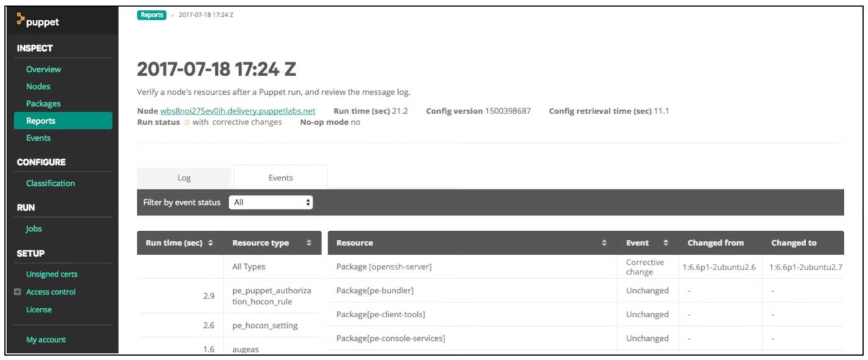Open Access control section
Image resolution: width=868 pixels, height=360 pixels.
[51, 292]
